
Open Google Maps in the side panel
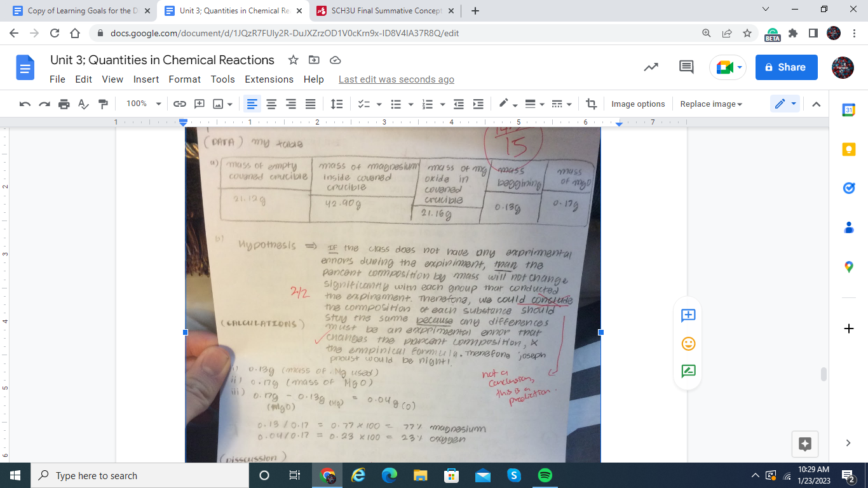point(848,267)
